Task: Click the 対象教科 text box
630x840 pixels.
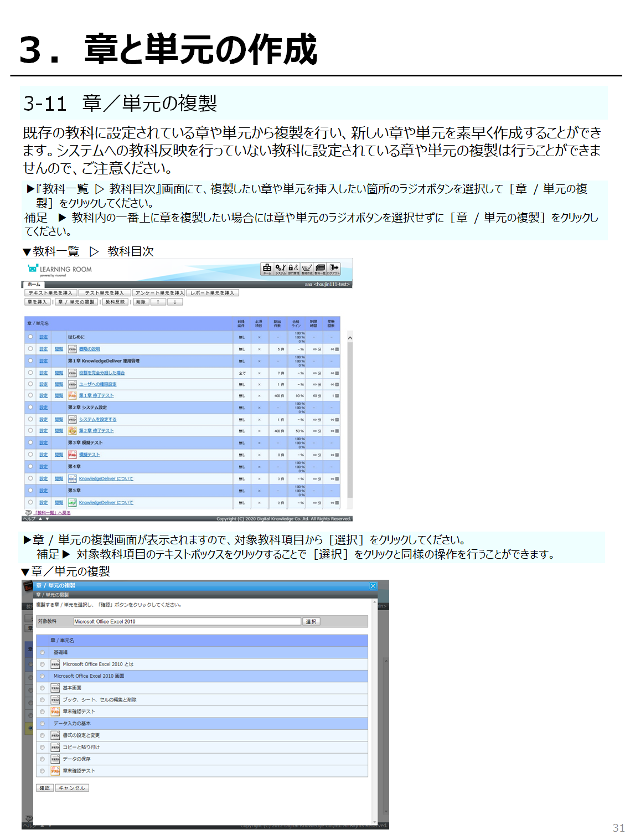Action: click(187, 621)
